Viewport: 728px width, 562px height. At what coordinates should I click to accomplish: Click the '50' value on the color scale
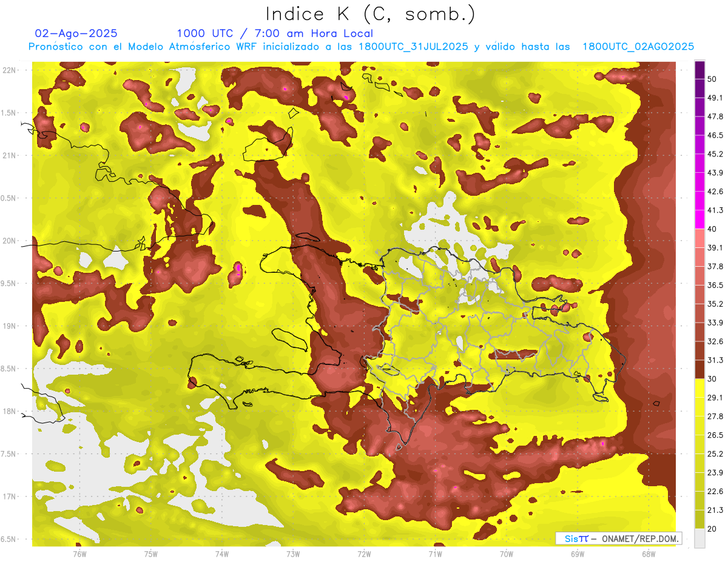click(x=712, y=79)
